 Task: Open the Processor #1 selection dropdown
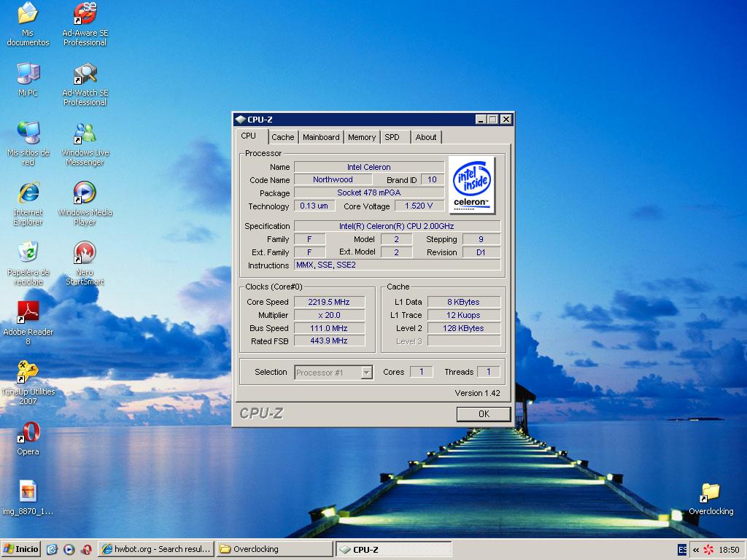tap(366, 373)
